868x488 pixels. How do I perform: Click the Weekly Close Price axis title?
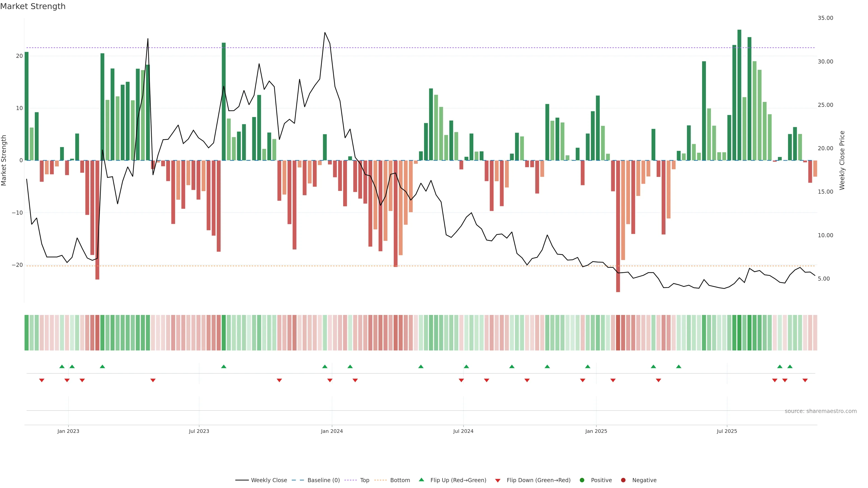point(842,160)
